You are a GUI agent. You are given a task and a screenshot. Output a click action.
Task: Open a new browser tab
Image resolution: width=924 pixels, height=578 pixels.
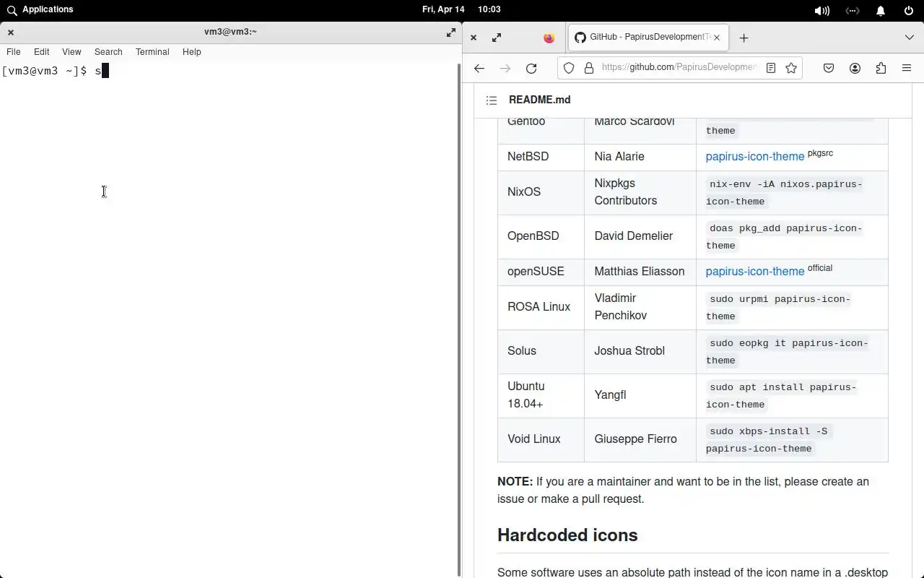744,38
